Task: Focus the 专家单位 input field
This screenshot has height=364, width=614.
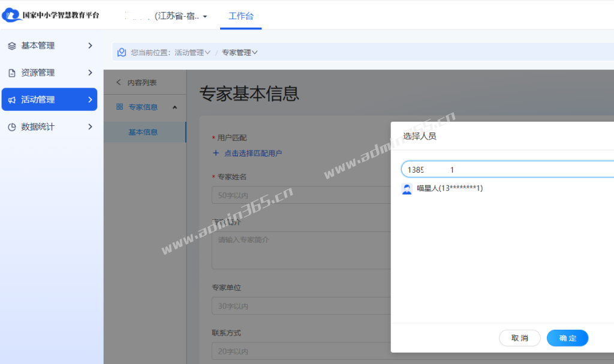Action: (302, 306)
